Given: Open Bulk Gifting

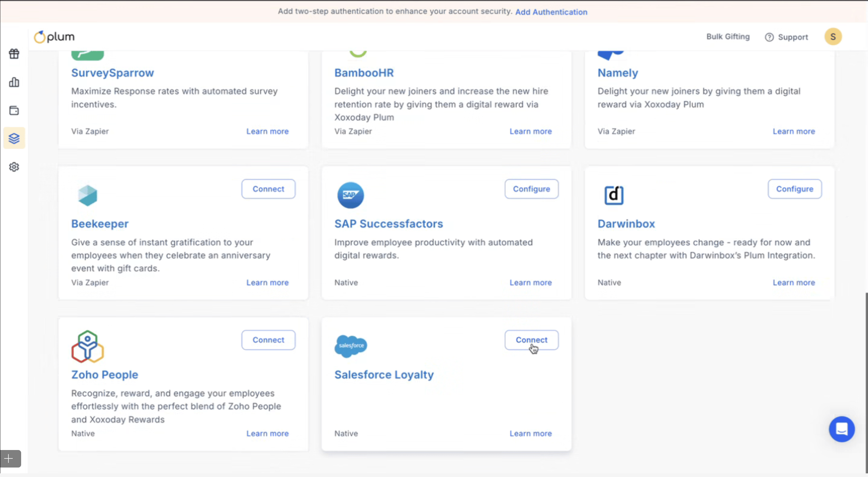Looking at the screenshot, I should click(x=728, y=36).
